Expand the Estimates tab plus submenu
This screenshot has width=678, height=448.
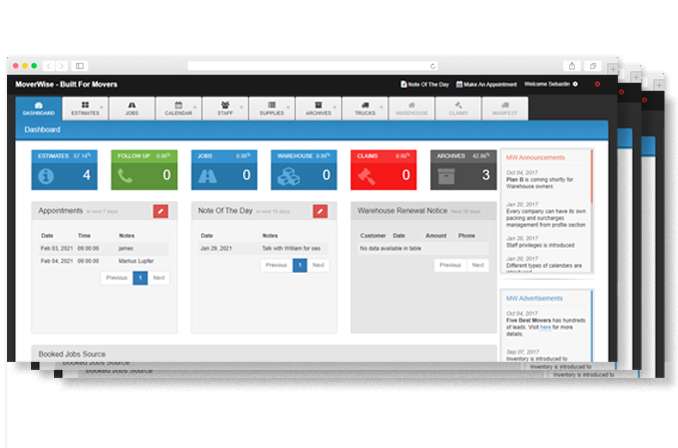tap(102, 107)
